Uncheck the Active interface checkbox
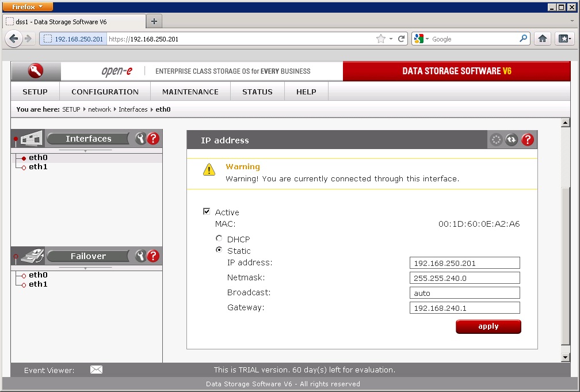The width and height of the screenshot is (580, 392). 207,212
